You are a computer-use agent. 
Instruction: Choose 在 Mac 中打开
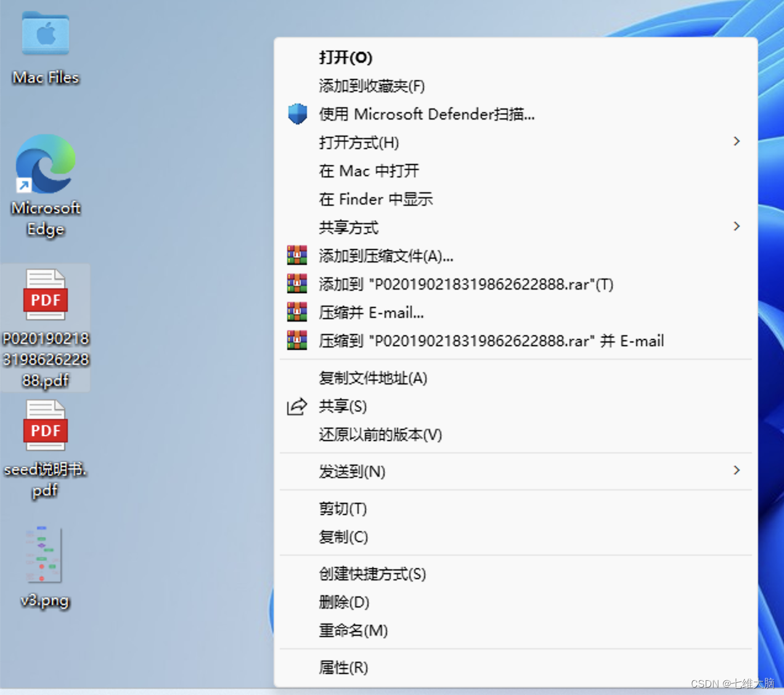pyautogui.click(x=516, y=171)
